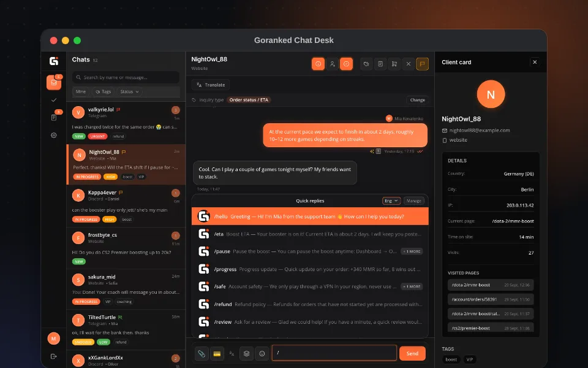Screen dimensions: 588x368
Task: Open visited page /dota-2/mmr-boost 12:06
Action: 491,285
